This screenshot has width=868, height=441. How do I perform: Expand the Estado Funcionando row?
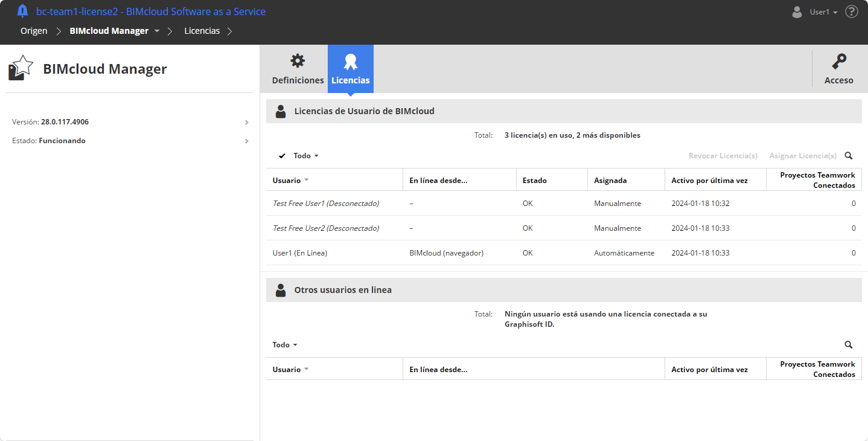246,141
